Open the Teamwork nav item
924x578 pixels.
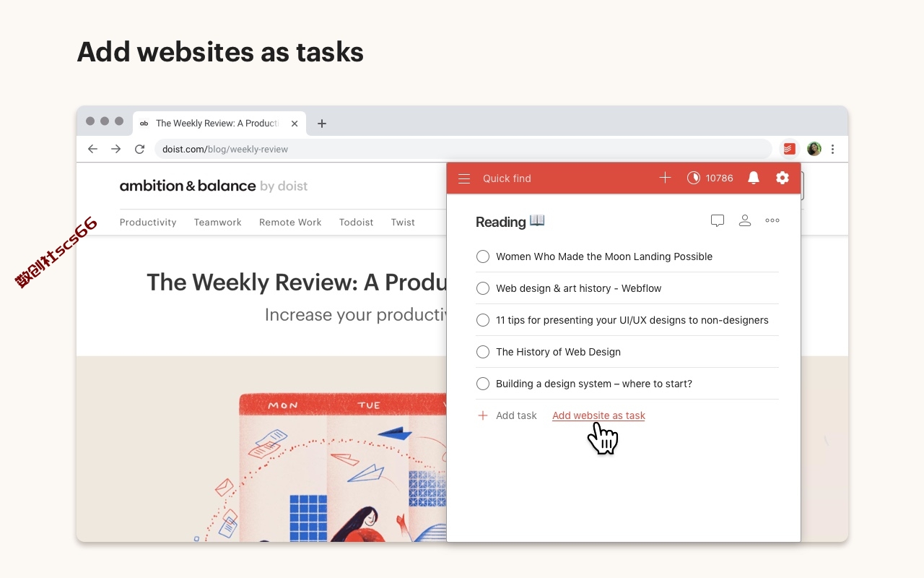tap(217, 223)
